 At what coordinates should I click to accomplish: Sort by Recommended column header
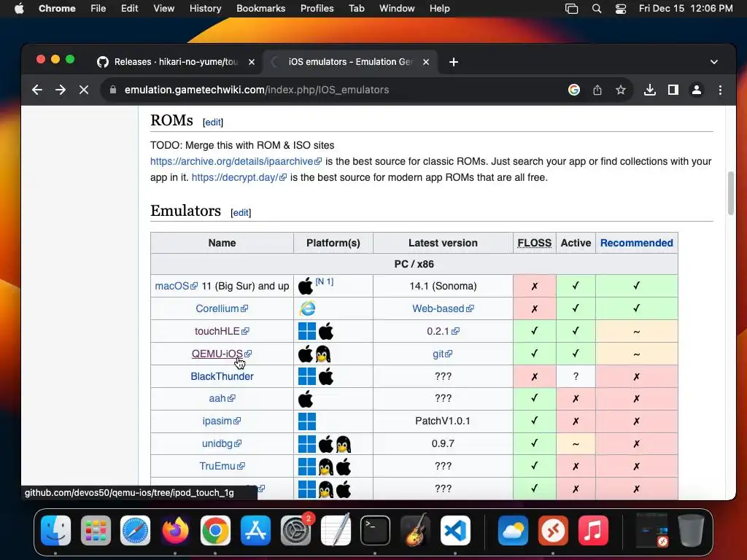pyautogui.click(x=636, y=243)
